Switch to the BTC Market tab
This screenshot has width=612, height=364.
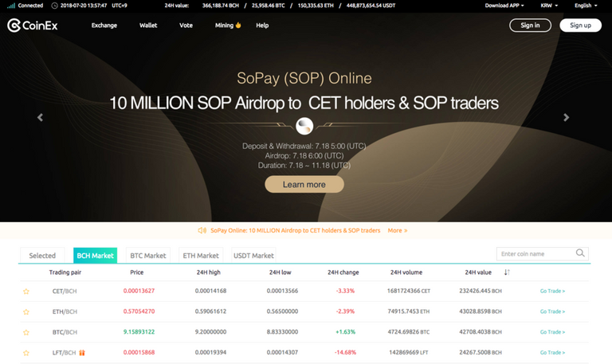(x=148, y=256)
